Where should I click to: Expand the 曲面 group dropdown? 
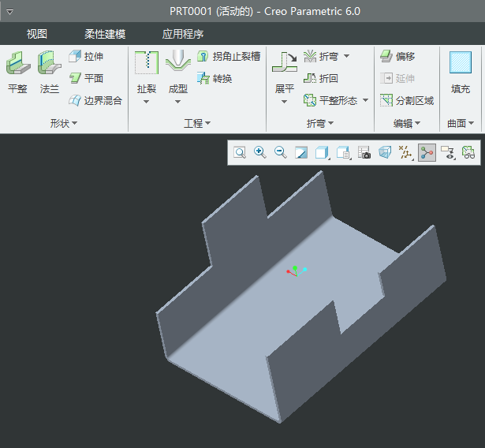tap(461, 124)
